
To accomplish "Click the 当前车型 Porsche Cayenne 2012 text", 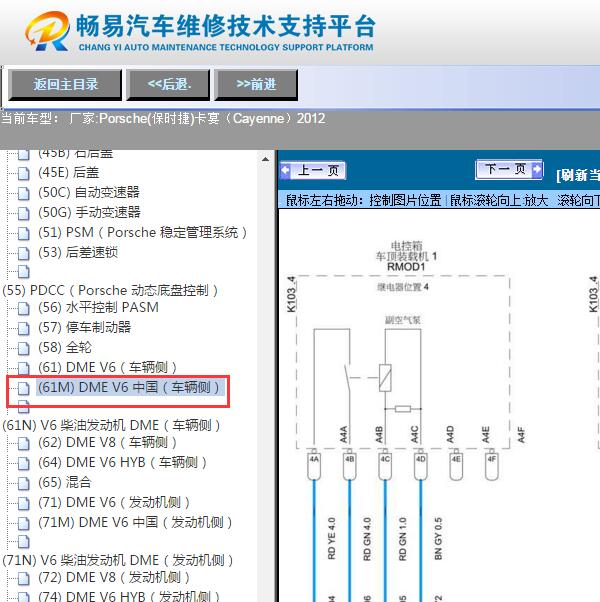I will click(x=163, y=119).
